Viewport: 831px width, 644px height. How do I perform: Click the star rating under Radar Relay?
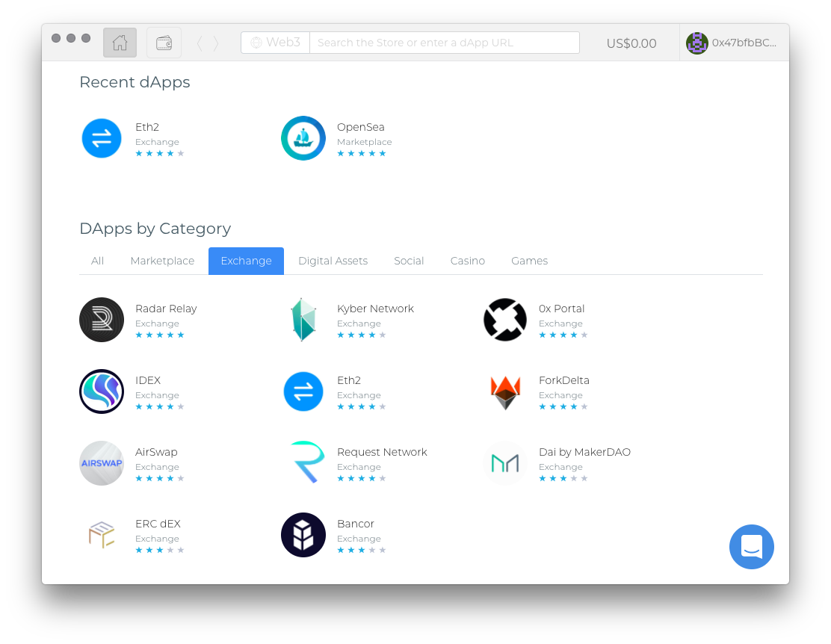(x=159, y=335)
